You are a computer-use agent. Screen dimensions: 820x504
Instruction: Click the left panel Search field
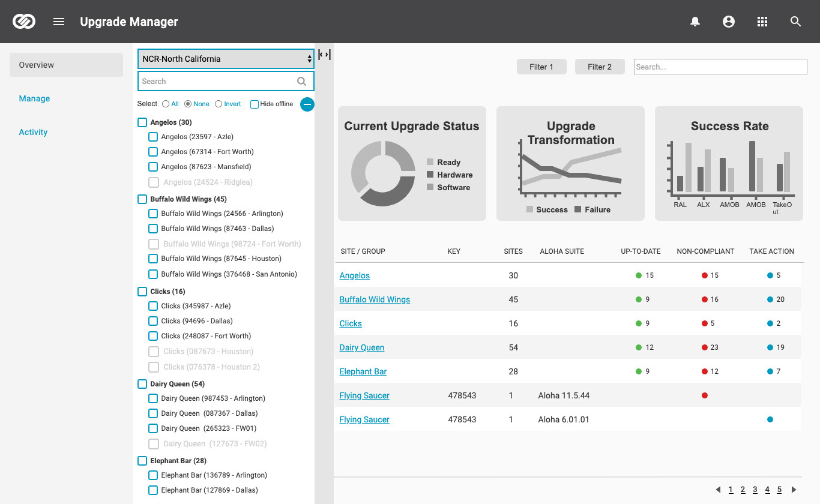pos(226,81)
